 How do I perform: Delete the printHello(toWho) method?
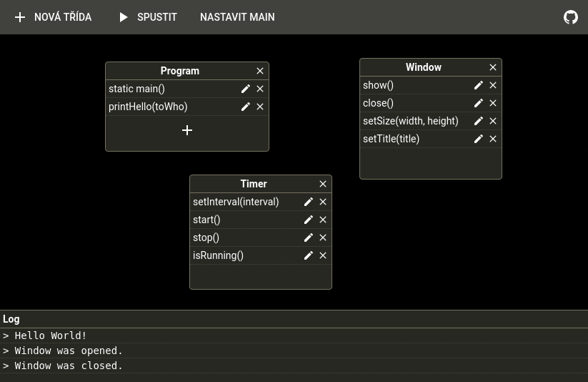[260, 107]
